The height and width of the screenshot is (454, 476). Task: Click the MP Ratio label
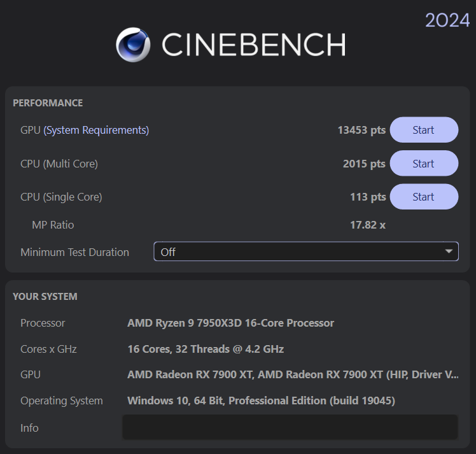(x=53, y=225)
